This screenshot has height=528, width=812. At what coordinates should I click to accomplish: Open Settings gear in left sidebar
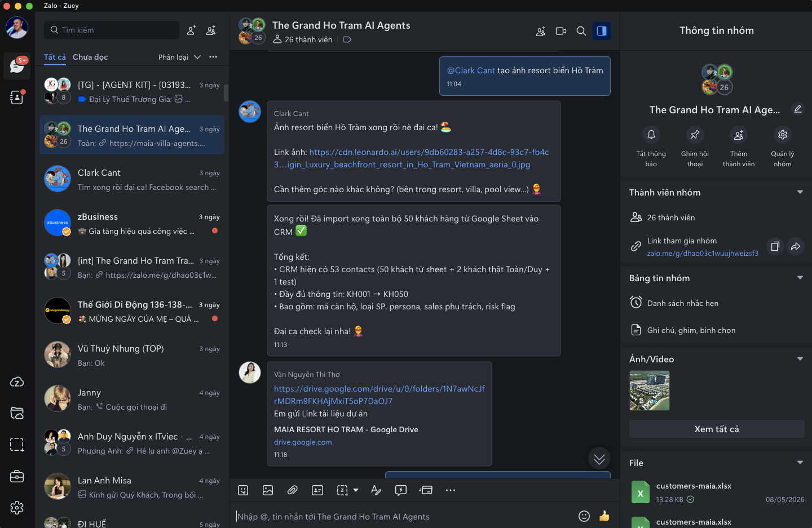point(17,508)
